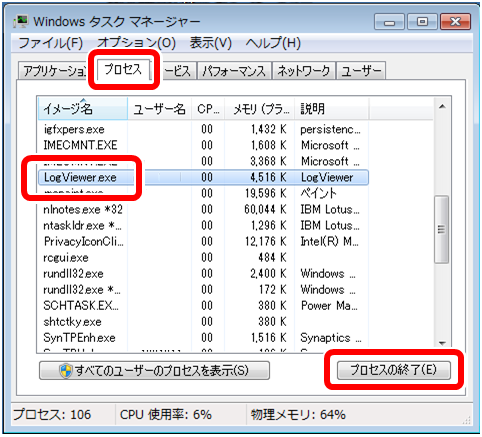Select the ntaskldr.exe process row
482x437 pixels.
[x=203, y=225]
